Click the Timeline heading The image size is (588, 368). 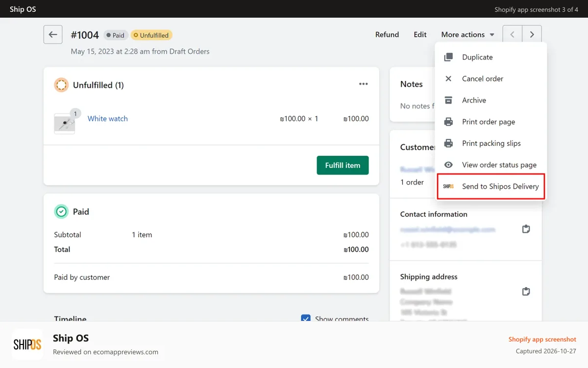pyautogui.click(x=70, y=319)
